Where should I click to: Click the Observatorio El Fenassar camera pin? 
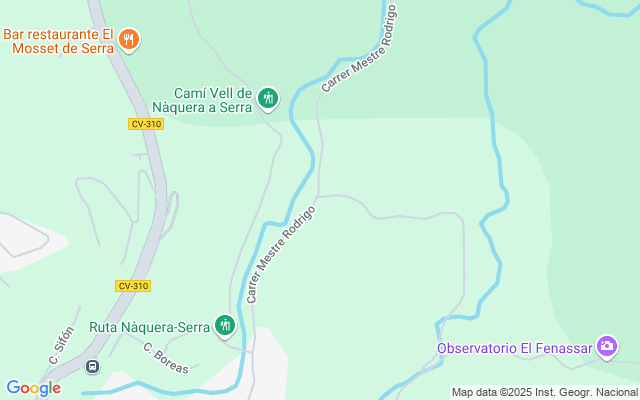[607, 347]
